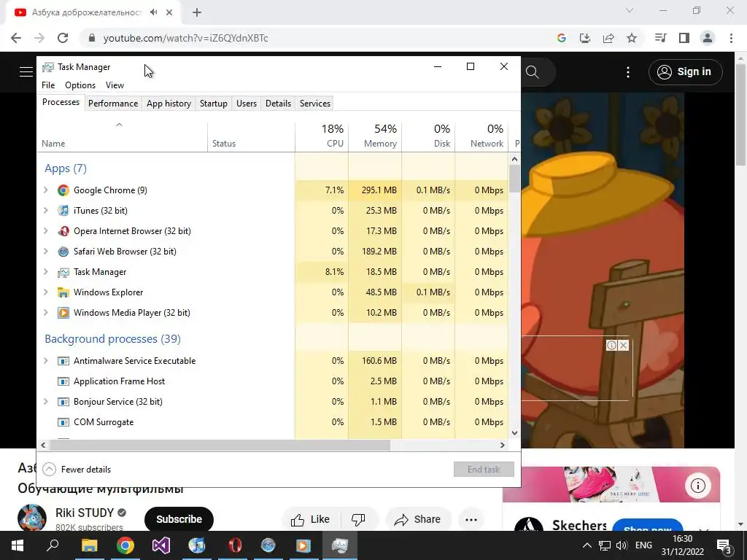Image resolution: width=747 pixels, height=560 pixels.
Task: Click the Google icon in the address bar
Action: click(562, 38)
